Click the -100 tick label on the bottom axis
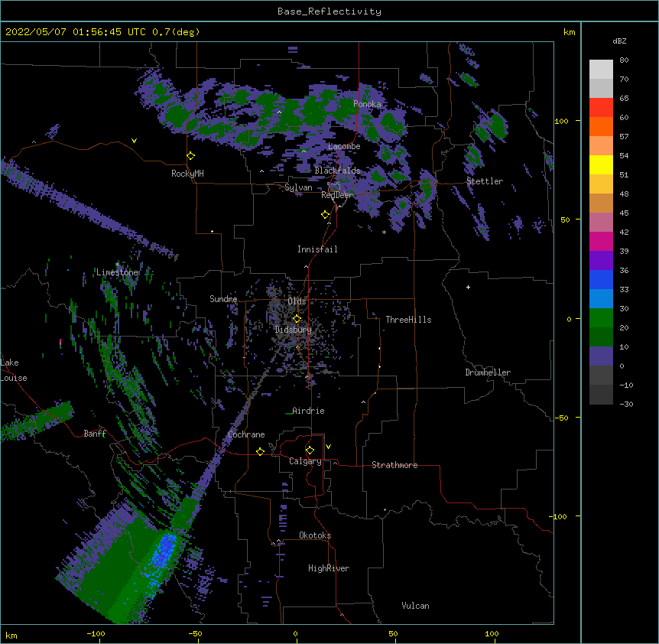Image resolution: width=659 pixels, height=644 pixels. point(96,633)
